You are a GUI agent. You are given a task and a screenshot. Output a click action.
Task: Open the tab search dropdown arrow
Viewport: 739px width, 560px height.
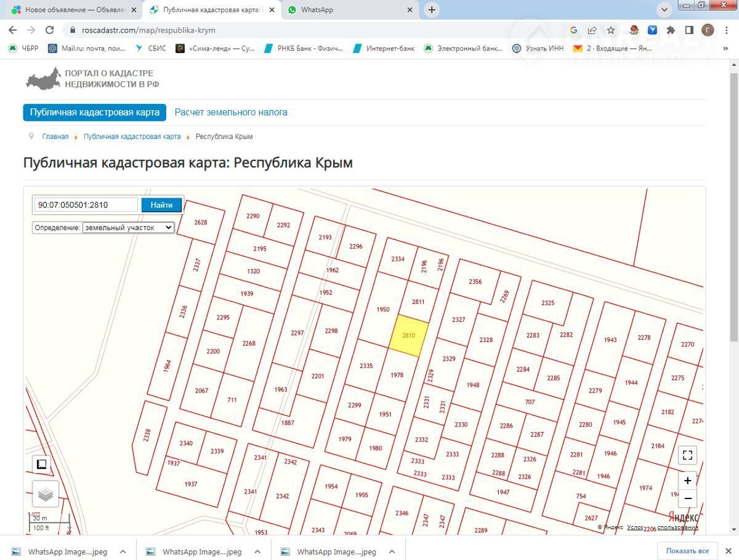[x=664, y=10]
